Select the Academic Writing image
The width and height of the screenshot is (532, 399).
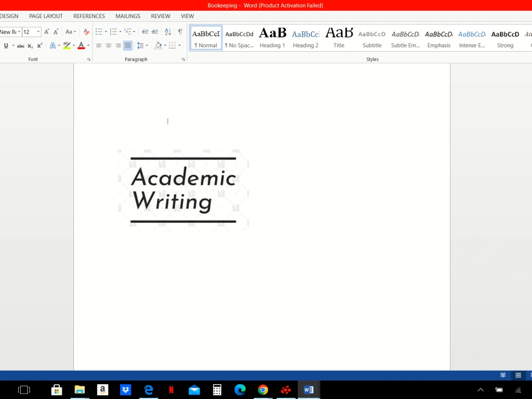(x=183, y=190)
